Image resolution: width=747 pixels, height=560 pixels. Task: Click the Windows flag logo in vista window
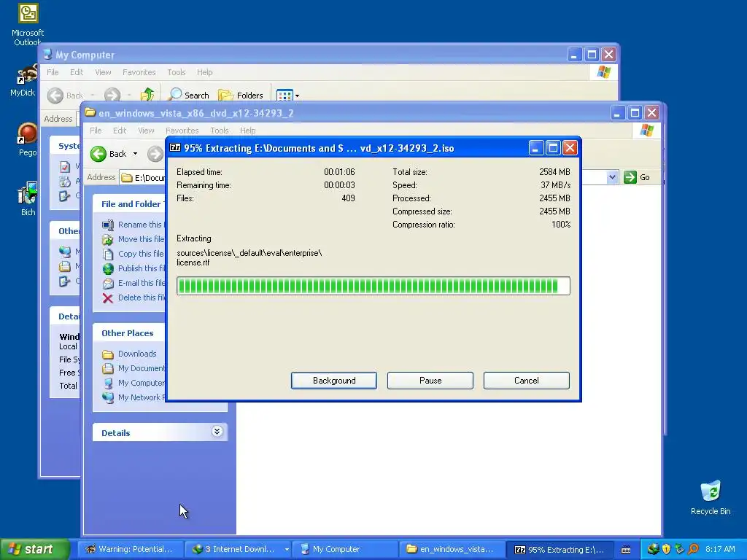[646, 130]
